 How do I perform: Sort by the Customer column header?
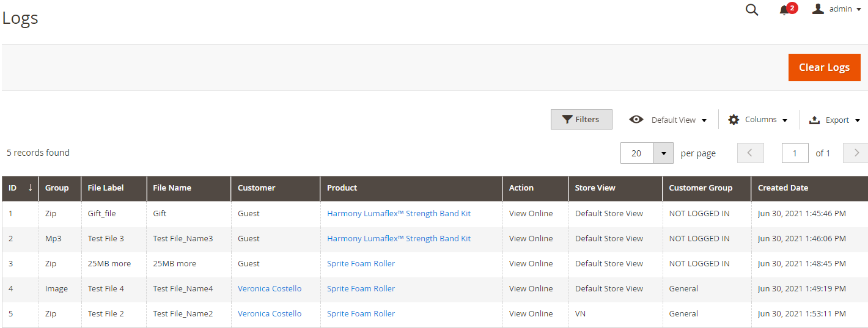tap(257, 188)
